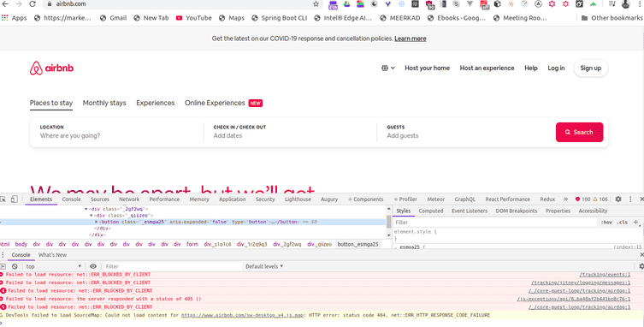Select the body breadcrumb item
This screenshot has height=327, width=644.
coord(21,244)
